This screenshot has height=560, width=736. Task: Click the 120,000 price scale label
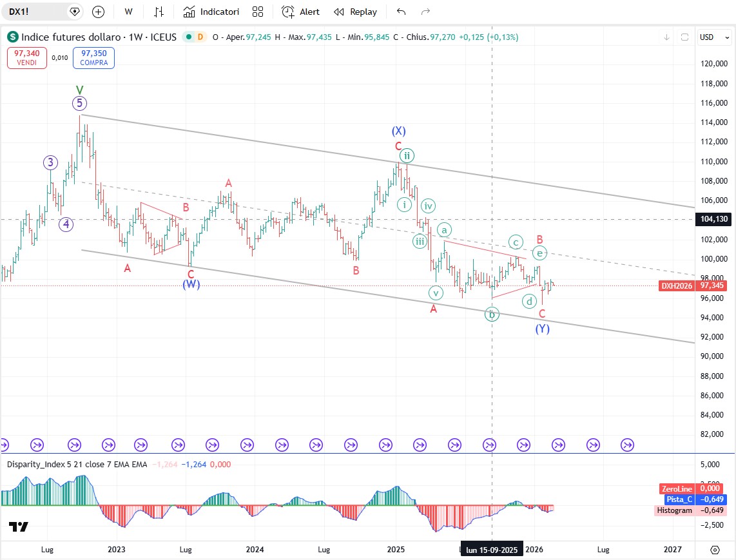[714, 64]
